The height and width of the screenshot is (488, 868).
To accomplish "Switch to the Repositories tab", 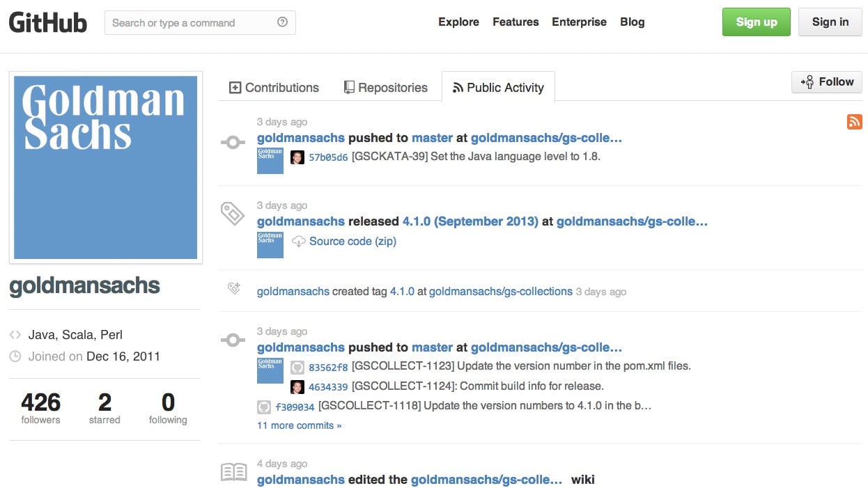I will click(385, 88).
